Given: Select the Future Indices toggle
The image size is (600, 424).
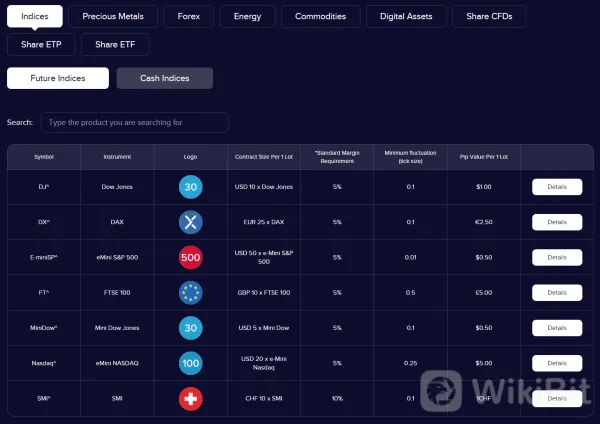Looking at the screenshot, I should point(58,78).
